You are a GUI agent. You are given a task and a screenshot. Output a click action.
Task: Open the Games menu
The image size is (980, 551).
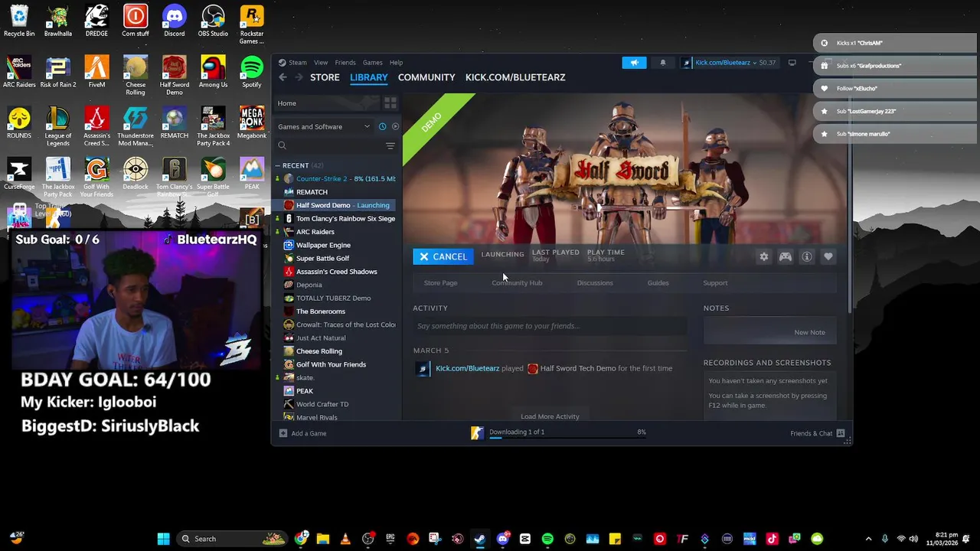pyautogui.click(x=373, y=63)
